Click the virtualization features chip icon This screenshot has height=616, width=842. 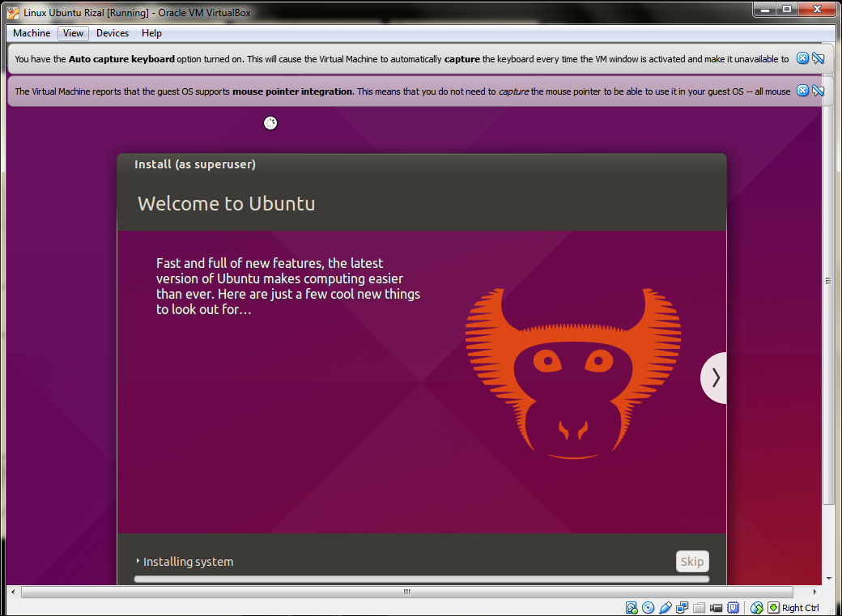click(x=733, y=608)
